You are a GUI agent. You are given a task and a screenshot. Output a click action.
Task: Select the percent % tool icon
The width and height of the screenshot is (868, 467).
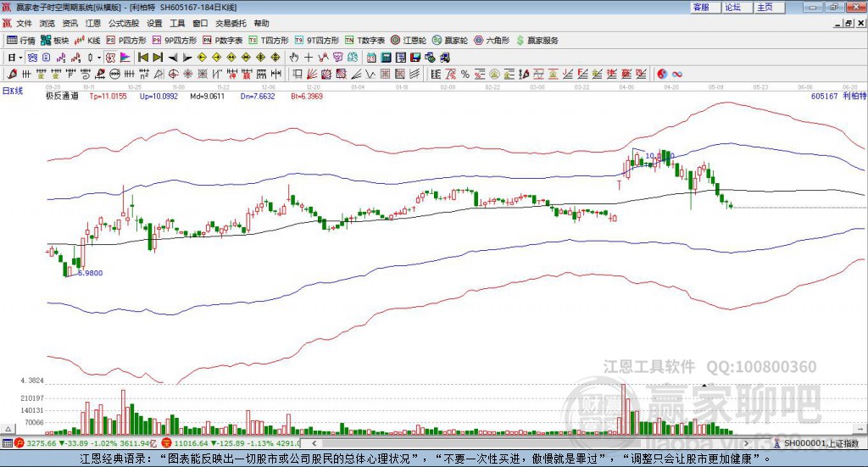[465, 74]
